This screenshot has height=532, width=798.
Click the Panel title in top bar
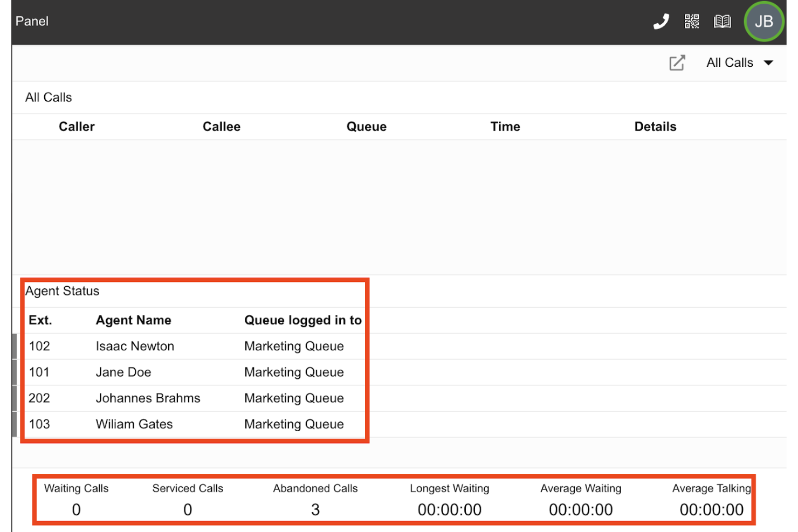[32, 21]
